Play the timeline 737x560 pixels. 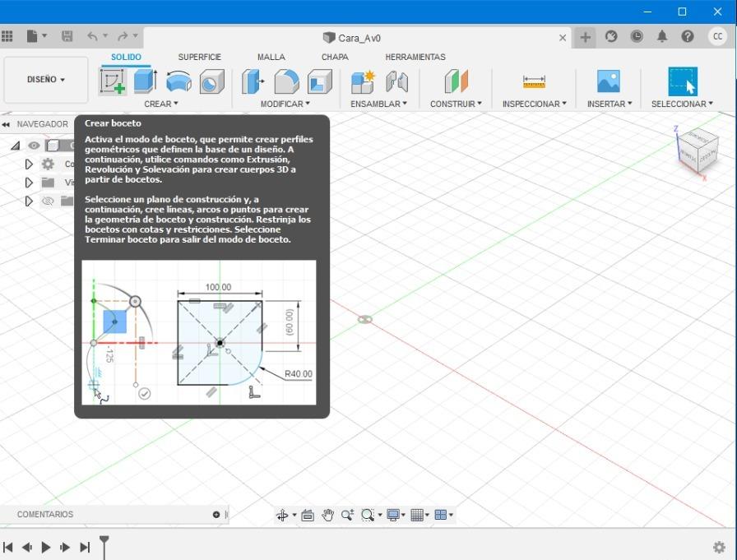click(x=46, y=547)
